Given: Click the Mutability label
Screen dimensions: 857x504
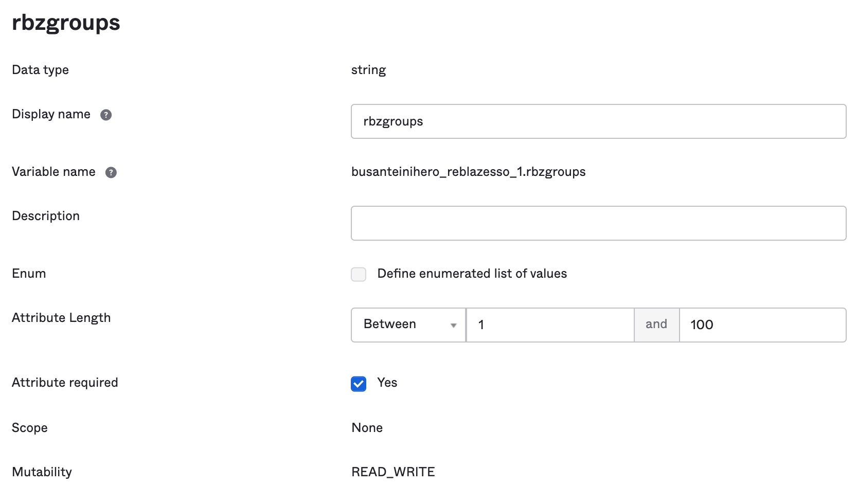Looking at the screenshot, I should click(42, 472).
